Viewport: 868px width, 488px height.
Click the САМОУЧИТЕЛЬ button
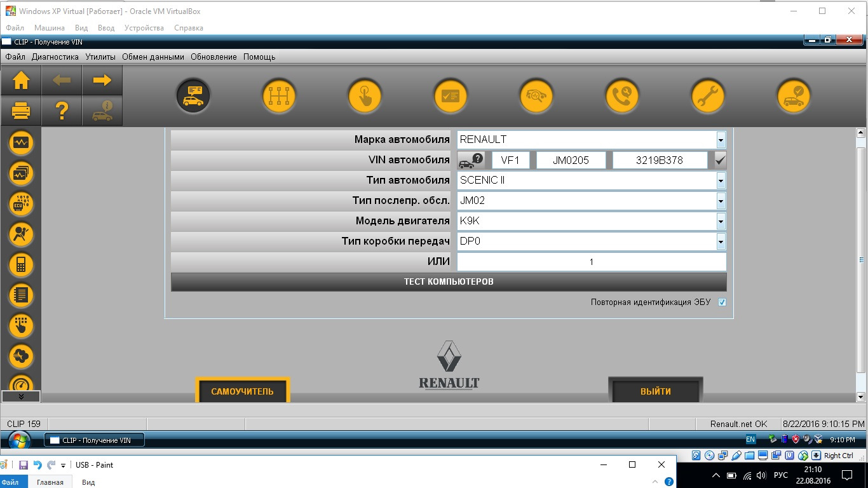click(242, 391)
